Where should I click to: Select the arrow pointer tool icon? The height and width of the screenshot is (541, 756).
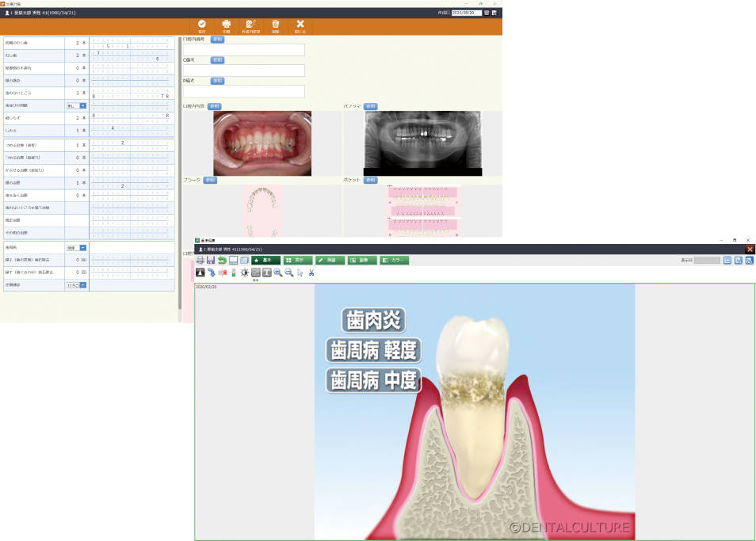[300, 272]
